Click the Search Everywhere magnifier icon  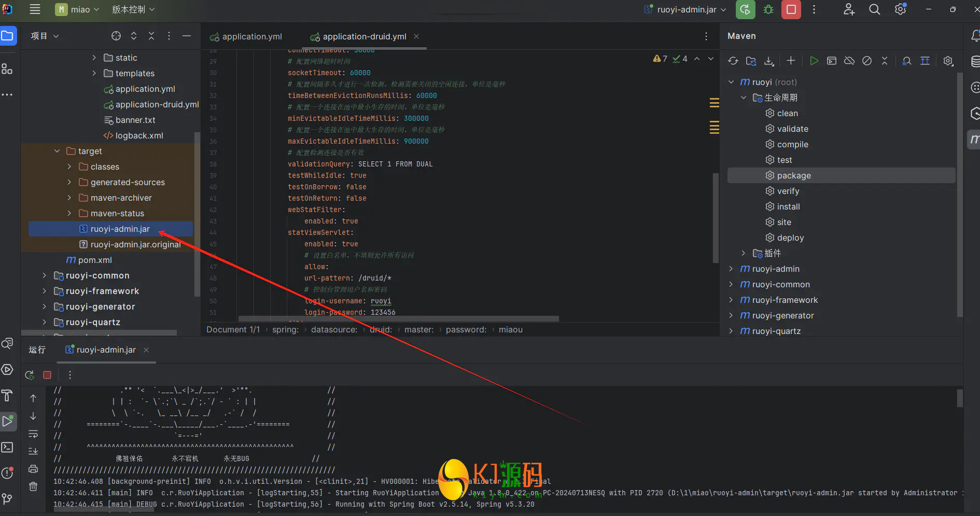[x=874, y=10]
